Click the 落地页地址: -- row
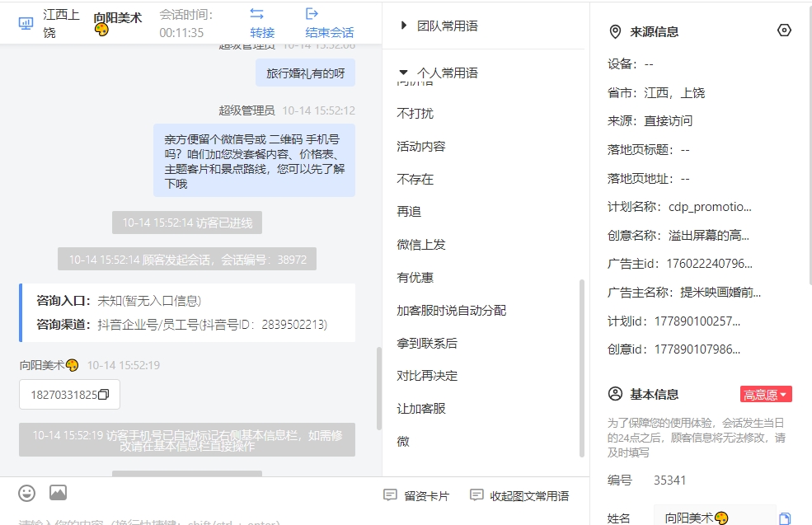This screenshot has height=525, width=812. [648, 179]
